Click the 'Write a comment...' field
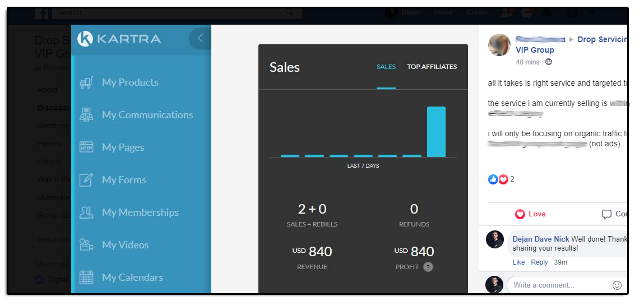This screenshot has width=644, height=305. tap(567, 285)
